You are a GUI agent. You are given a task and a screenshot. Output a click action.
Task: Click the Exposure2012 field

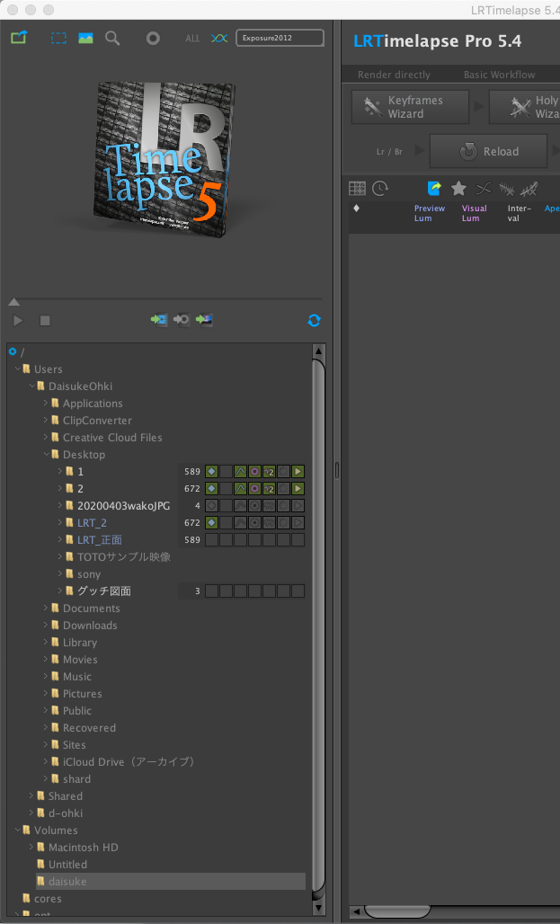280,38
